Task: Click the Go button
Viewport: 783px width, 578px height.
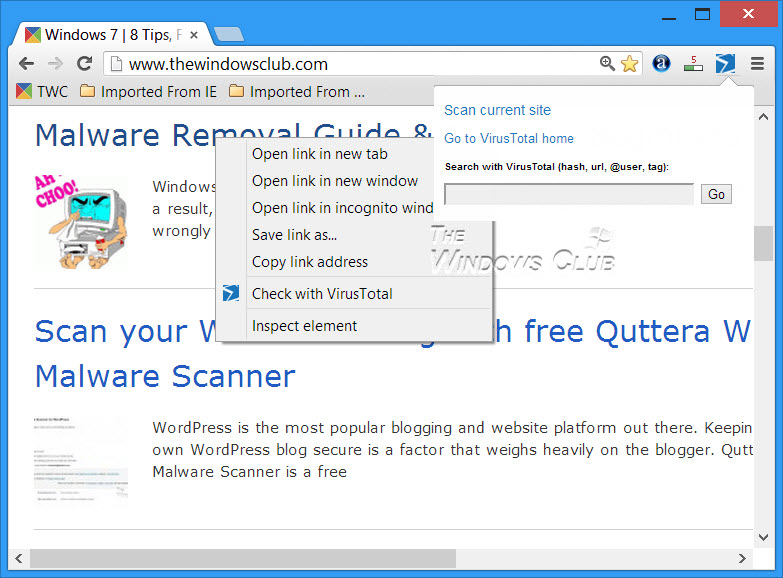Action: [716, 194]
